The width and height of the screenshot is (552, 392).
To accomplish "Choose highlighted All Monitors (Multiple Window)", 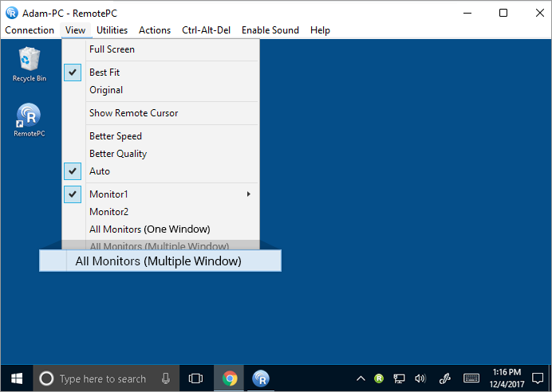I will pos(160,261).
